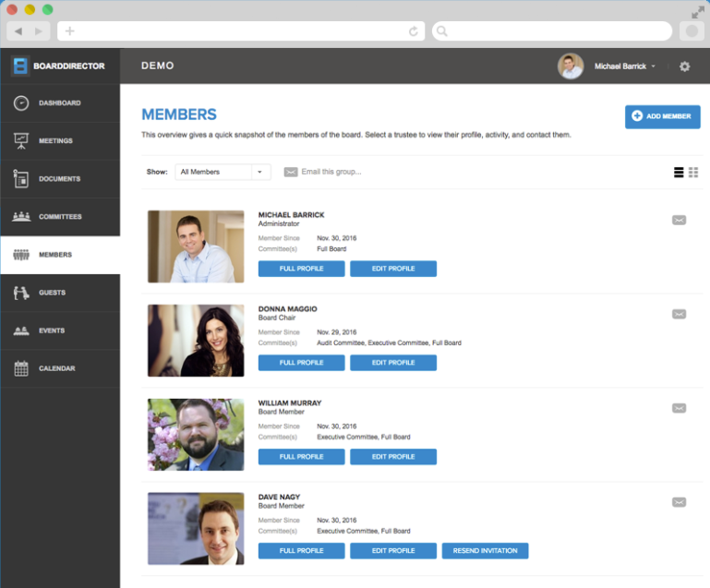
Task: Switch to grid view icon
Action: [x=693, y=172]
